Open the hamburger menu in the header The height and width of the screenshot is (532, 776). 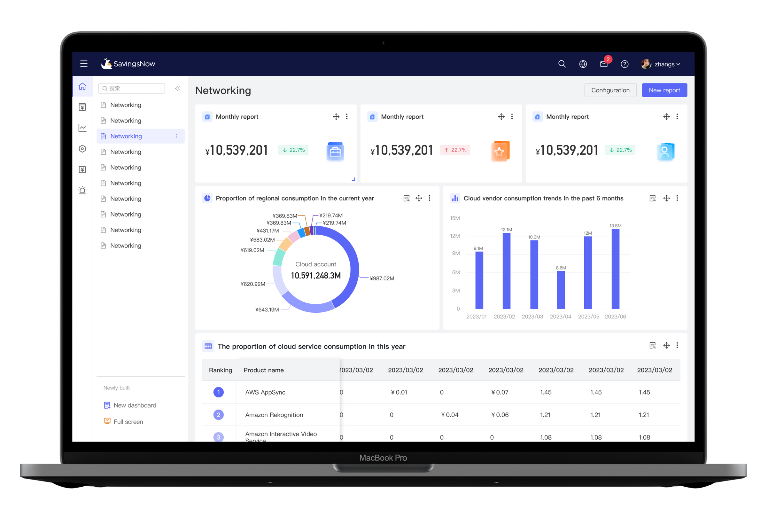84,64
